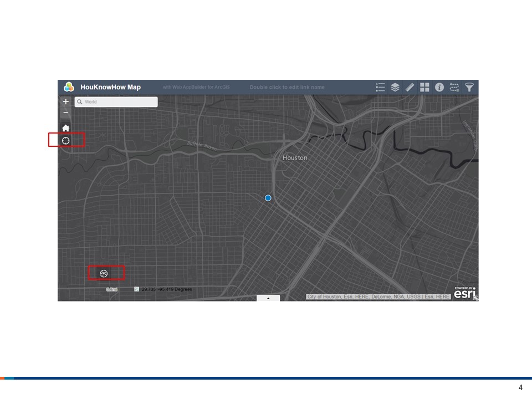532x399 pixels.
Task: Open the Measurement ruler tool
Action: tap(410, 87)
